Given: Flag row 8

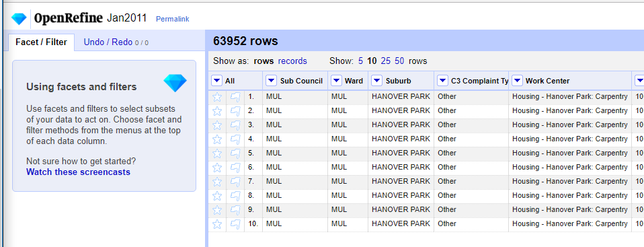Looking at the screenshot, I should [x=235, y=196].
